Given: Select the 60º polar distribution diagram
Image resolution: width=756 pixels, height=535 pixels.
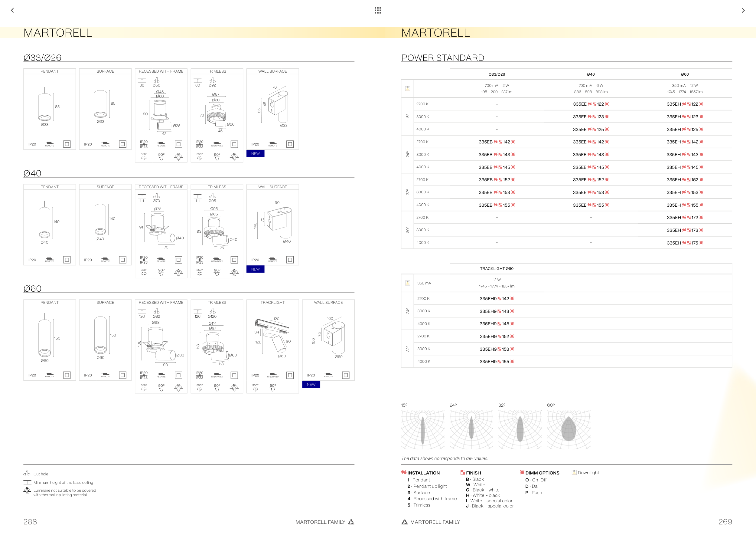Looking at the screenshot, I should (x=569, y=429).
